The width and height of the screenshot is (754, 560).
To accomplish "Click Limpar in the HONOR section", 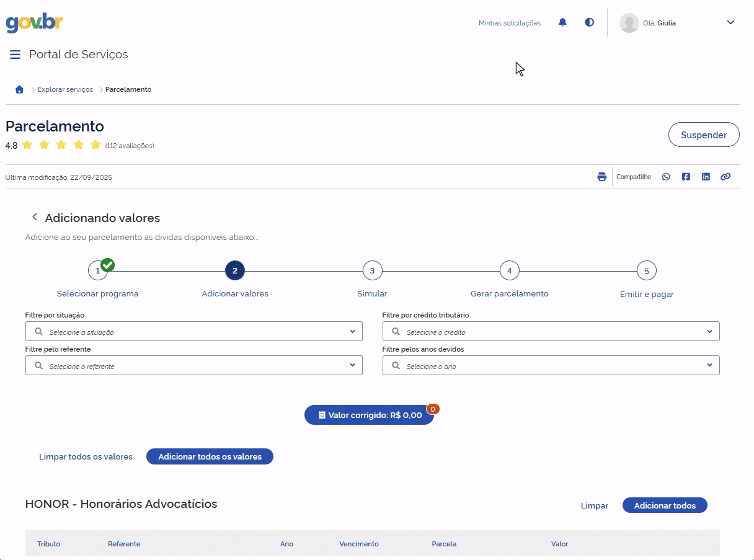I will (x=595, y=505).
